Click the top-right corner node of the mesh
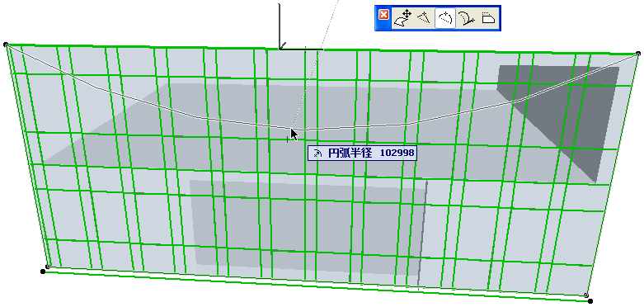The width and height of the screenshot is (644, 307). 638,54
